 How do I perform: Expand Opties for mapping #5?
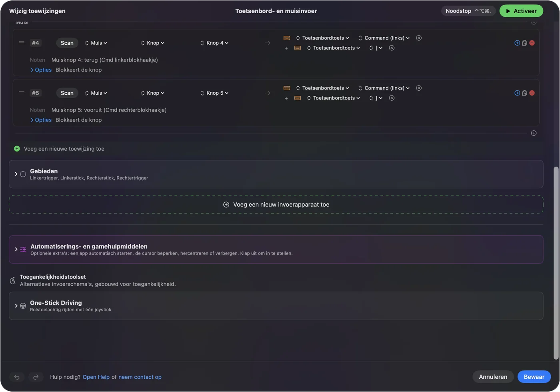pyautogui.click(x=41, y=120)
